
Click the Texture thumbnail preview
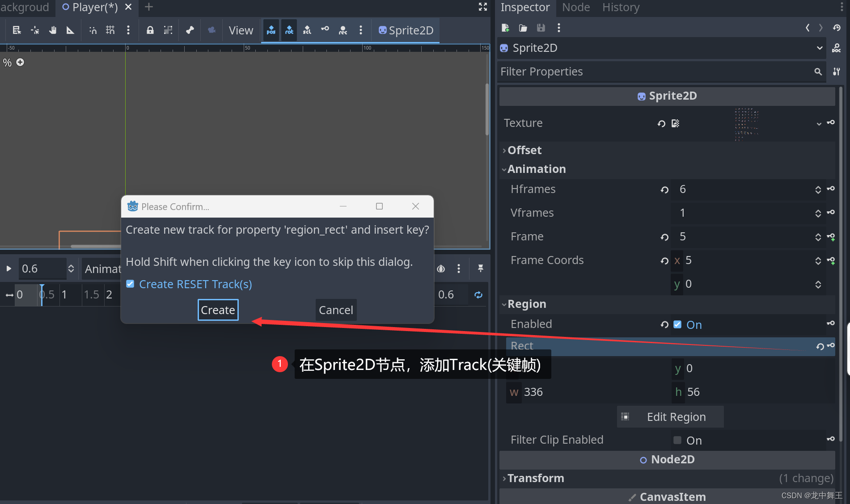tap(746, 124)
